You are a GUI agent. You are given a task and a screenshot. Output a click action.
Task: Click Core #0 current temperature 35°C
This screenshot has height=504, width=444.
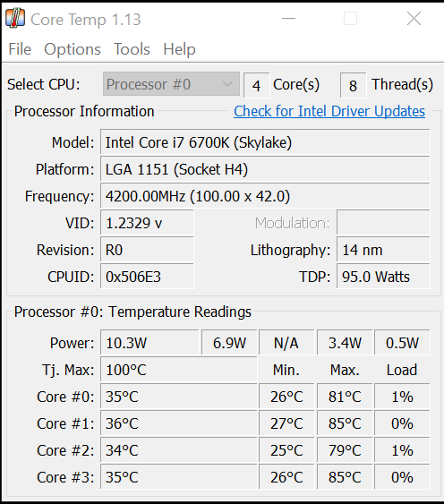point(179,397)
